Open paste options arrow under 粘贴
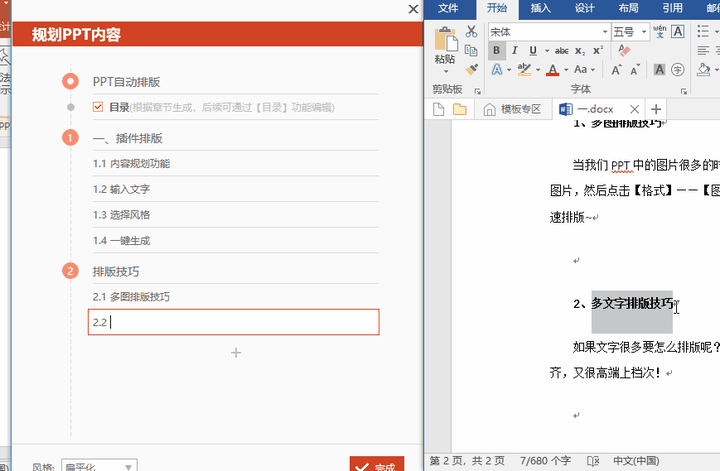This screenshot has width=720, height=471. coord(445,71)
